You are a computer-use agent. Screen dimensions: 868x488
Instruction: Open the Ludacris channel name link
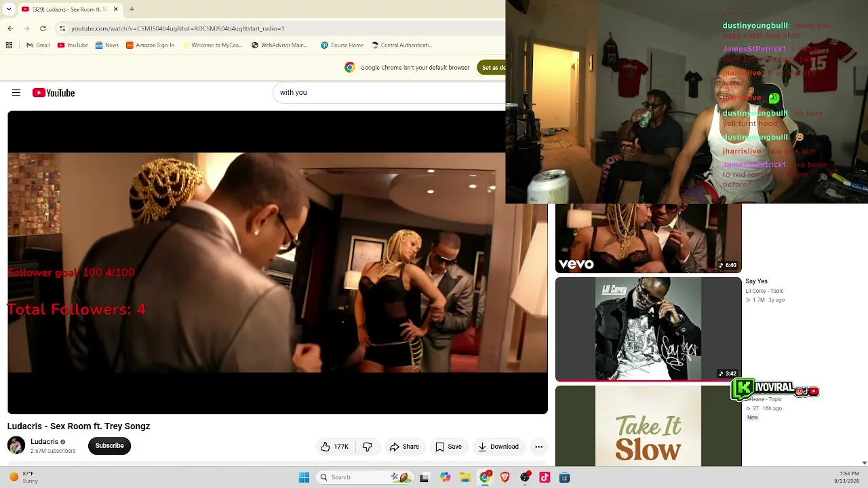(x=44, y=442)
